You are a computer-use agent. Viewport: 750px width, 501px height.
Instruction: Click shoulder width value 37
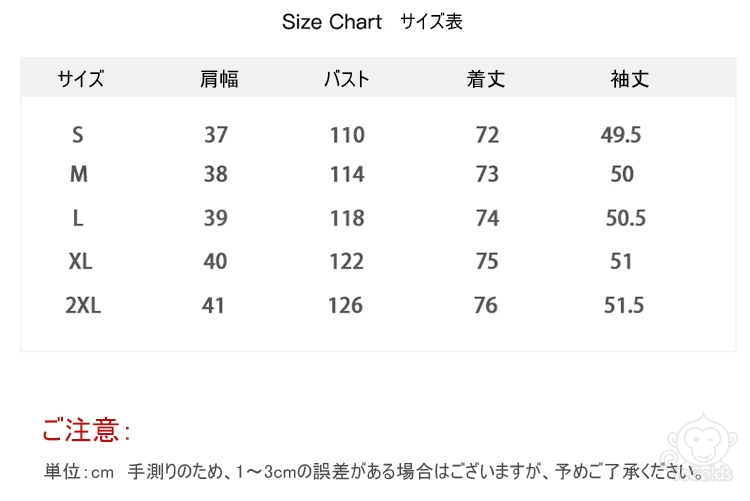pos(216,135)
